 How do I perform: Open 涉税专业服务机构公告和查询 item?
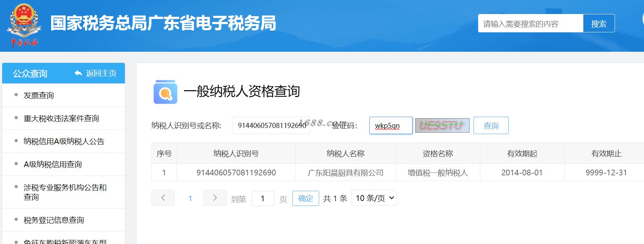point(65,192)
